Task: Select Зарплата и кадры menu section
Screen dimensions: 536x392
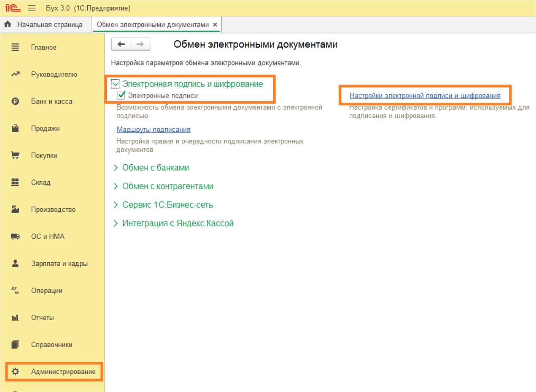Action: point(59,263)
